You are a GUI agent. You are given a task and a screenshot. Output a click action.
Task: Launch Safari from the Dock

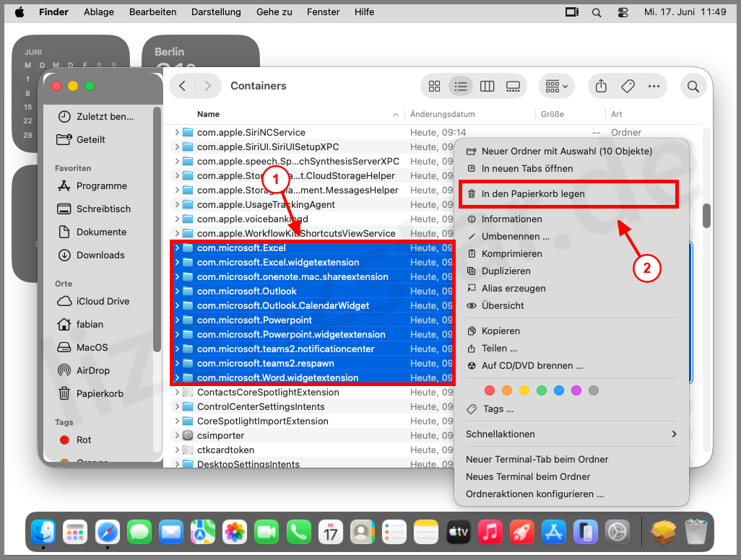click(108, 533)
